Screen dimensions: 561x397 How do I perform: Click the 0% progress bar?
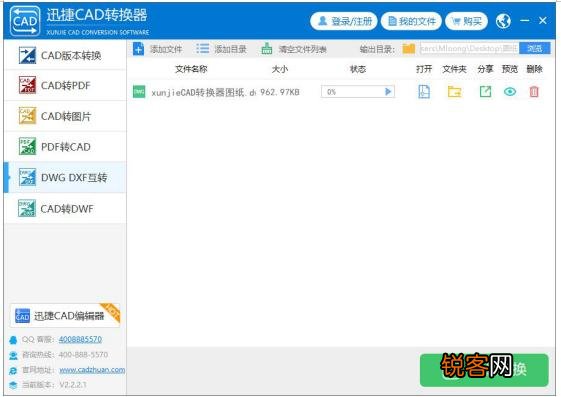click(358, 92)
